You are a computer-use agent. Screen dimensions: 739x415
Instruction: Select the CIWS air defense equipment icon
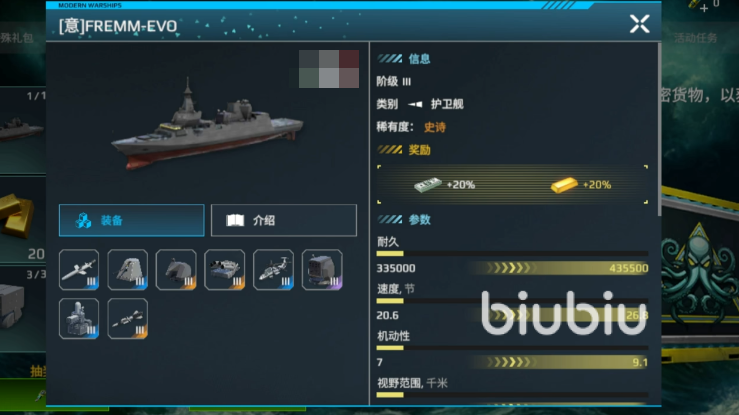79,318
